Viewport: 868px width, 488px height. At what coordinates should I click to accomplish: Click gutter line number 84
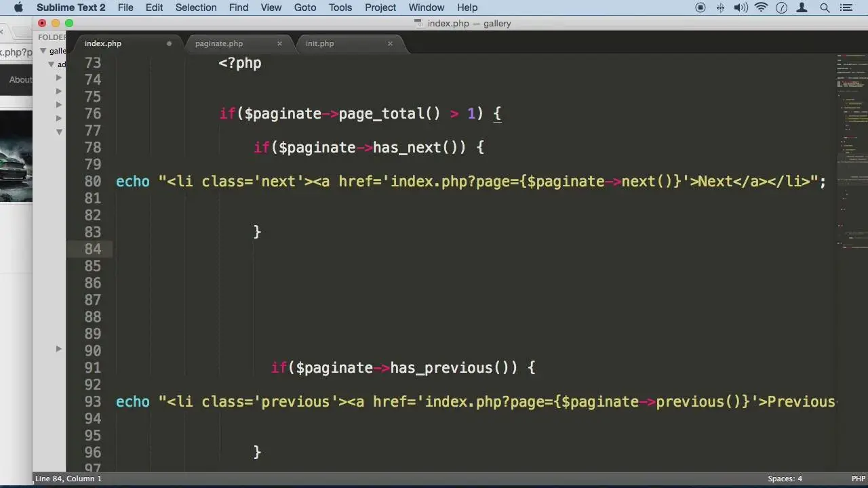point(93,249)
